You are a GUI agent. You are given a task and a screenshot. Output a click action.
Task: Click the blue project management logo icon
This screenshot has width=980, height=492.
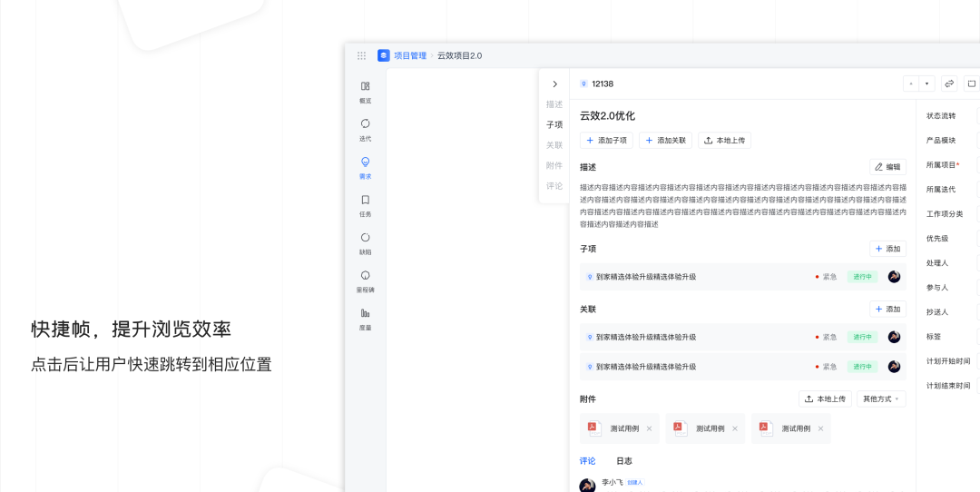(x=384, y=55)
